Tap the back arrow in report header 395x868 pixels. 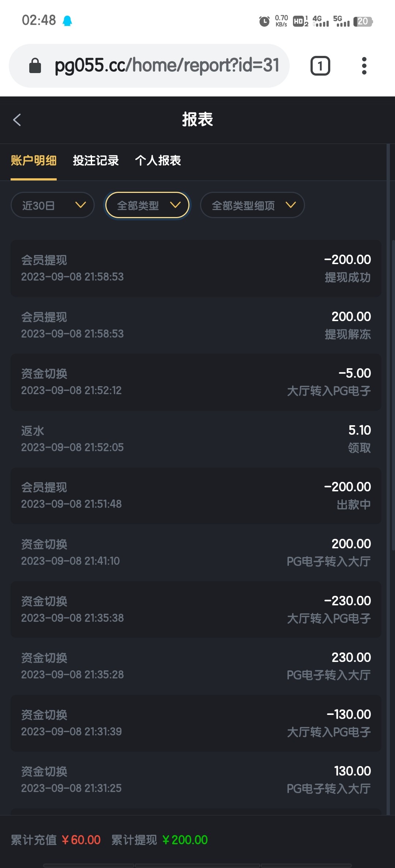[x=17, y=120]
